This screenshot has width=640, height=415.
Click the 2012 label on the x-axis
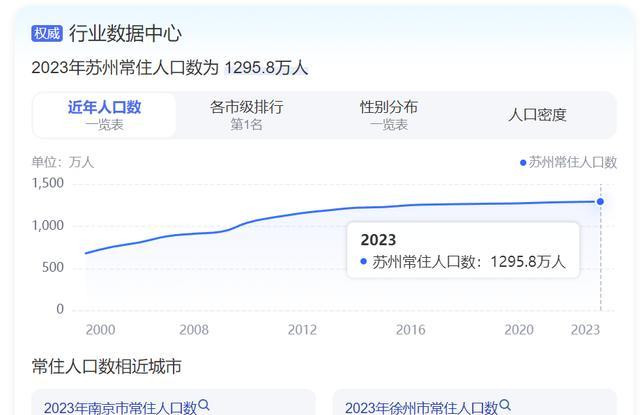click(302, 330)
